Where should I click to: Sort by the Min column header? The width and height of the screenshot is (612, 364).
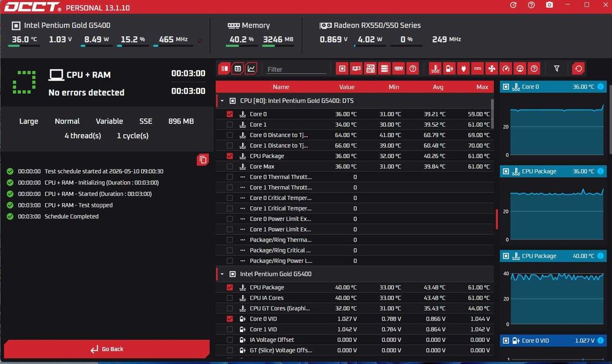coord(394,87)
